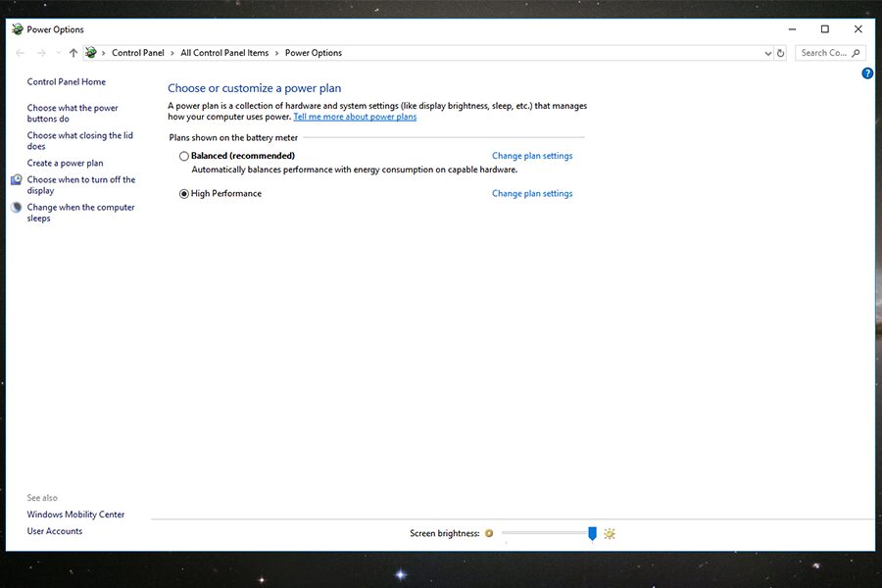Click the search magnifier icon
This screenshot has height=588, width=882.
click(856, 53)
